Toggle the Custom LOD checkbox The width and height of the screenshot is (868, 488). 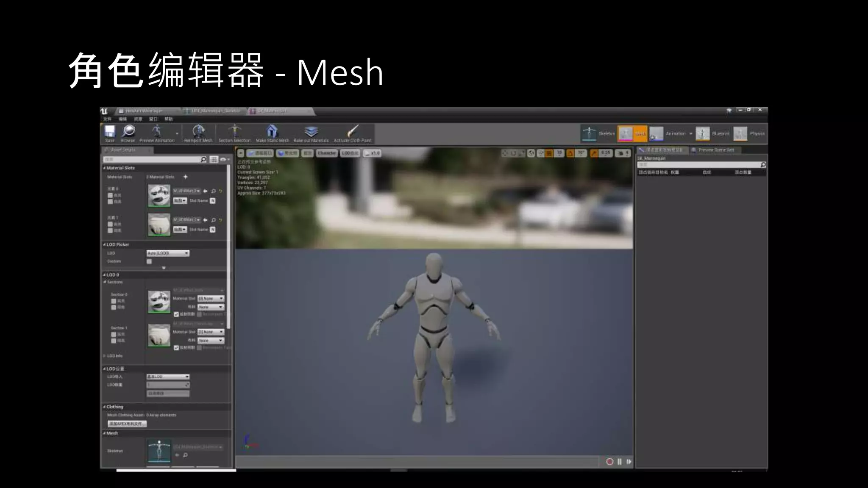[x=149, y=261]
